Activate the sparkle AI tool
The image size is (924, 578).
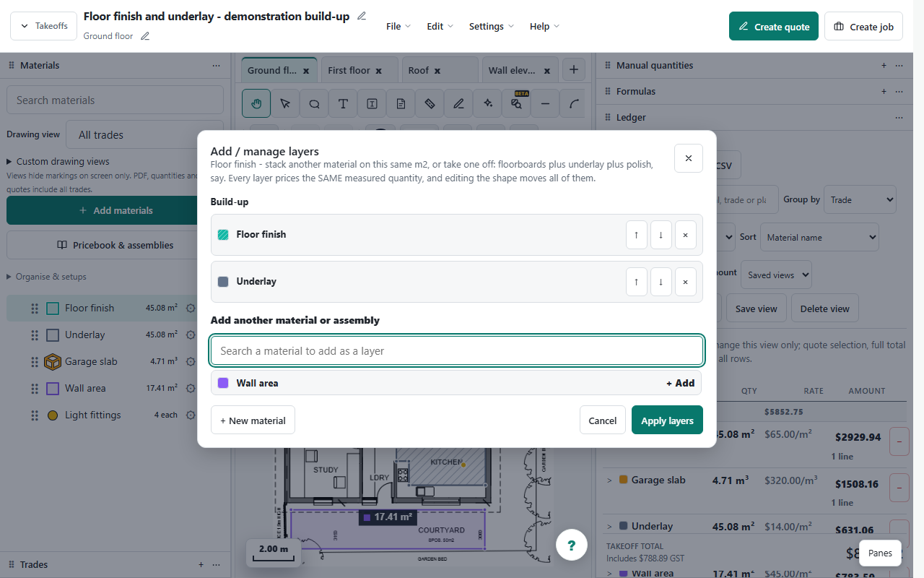tap(487, 103)
